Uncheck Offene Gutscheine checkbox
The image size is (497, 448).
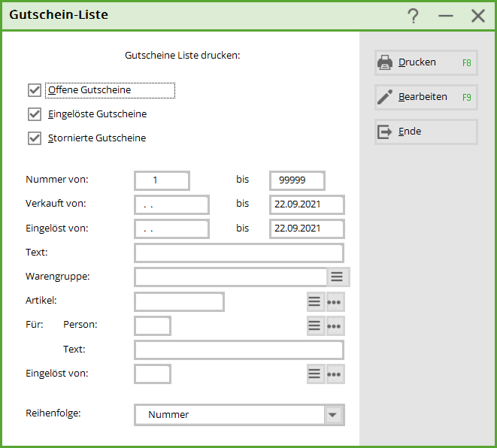tap(35, 90)
